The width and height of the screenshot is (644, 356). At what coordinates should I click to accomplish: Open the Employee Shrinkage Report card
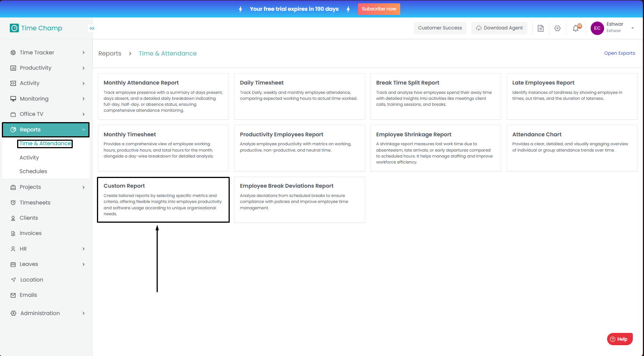[x=436, y=148]
